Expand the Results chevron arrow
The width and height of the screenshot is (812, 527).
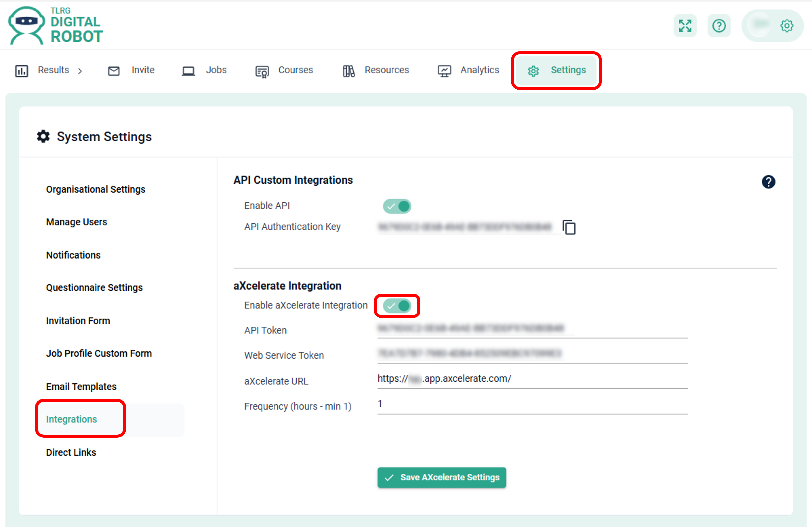tap(80, 71)
